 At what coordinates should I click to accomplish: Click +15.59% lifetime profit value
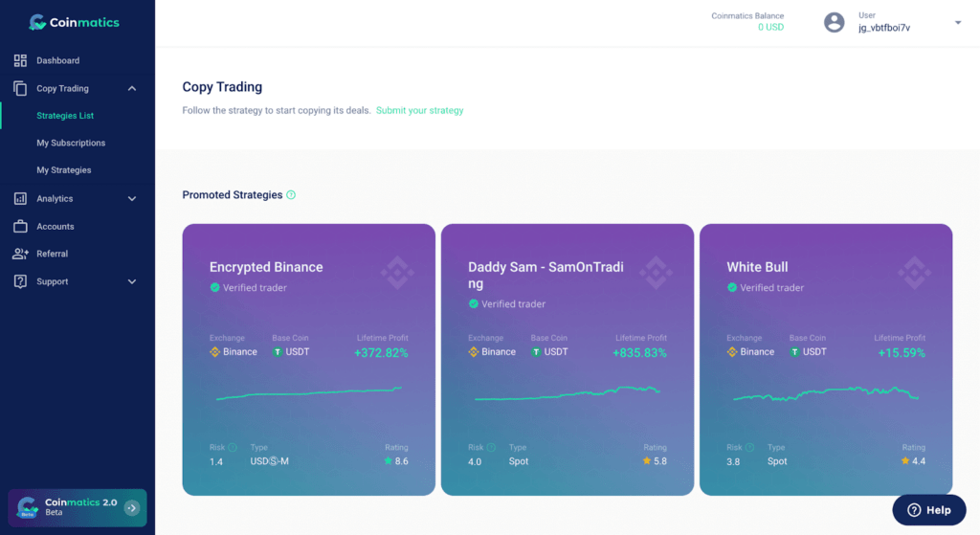[902, 353]
